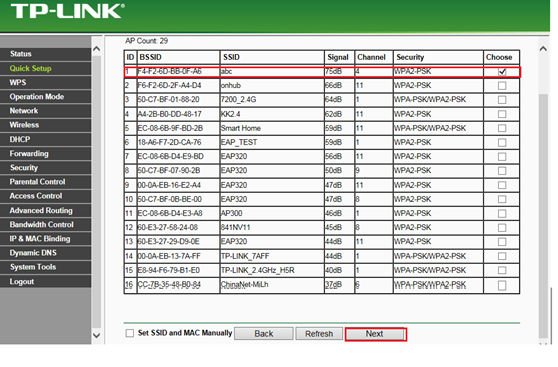Click the Next button
The width and height of the screenshot is (558, 367).
point(375,334)
